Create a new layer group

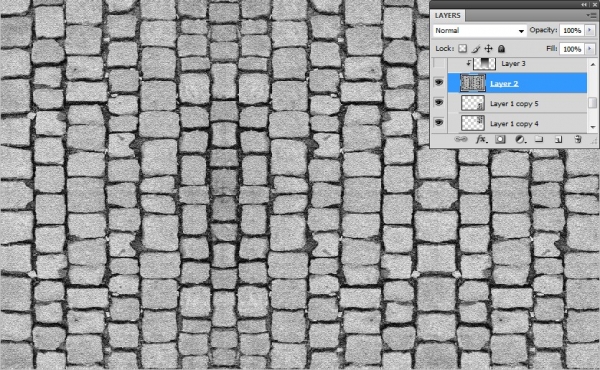tap(539, 139)
